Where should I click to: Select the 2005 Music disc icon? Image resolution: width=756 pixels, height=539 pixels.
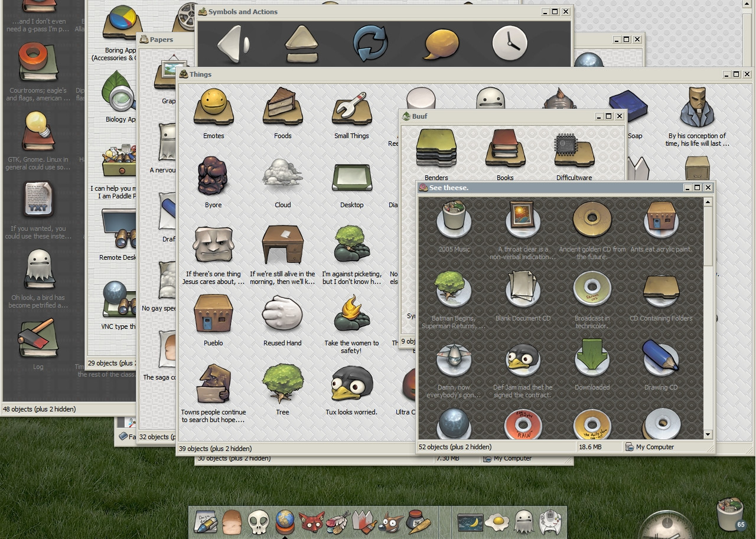pyautogui.click(x=454, y=220)
